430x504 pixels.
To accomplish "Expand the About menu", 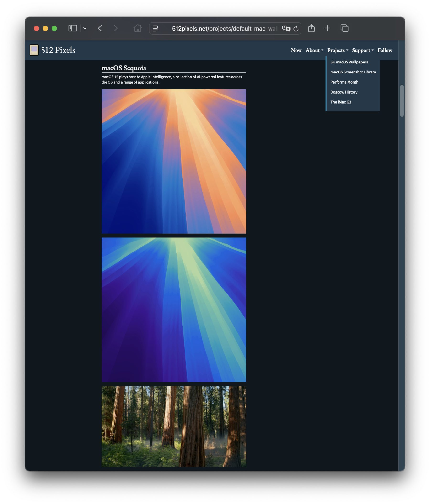I will pyautogui.click(x=314, y=50).
